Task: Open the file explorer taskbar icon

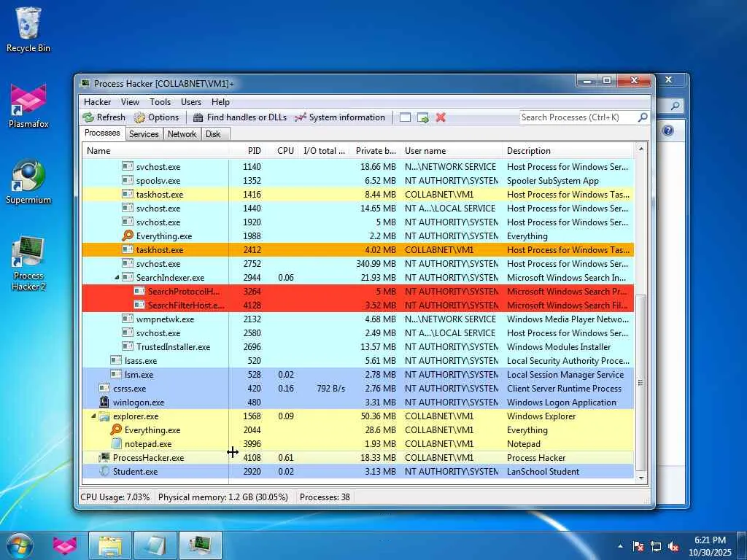Action: (x=110, y=545)
